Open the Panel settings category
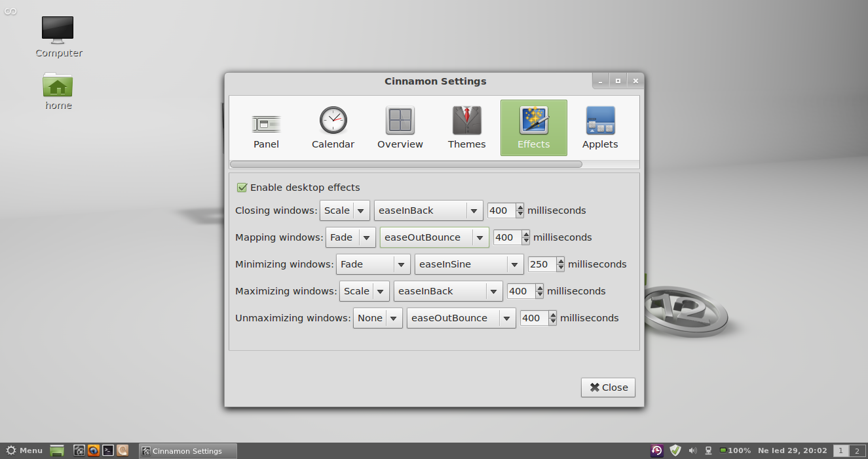The image size is (868, 459). [266, 128]
